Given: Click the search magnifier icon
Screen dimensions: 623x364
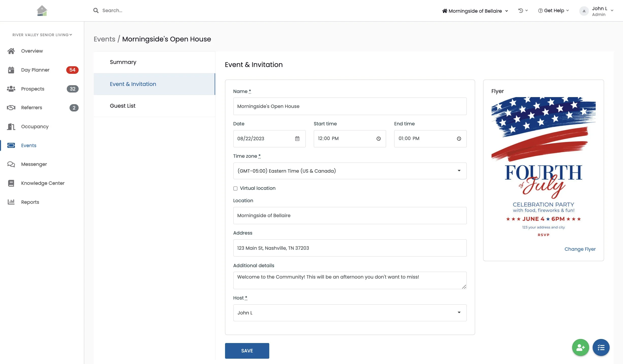Looking at the screenshot, I should click(96, 11).
